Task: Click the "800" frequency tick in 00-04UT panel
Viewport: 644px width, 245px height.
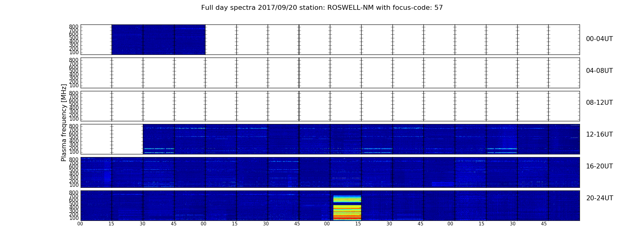Action: pos(74,27)
